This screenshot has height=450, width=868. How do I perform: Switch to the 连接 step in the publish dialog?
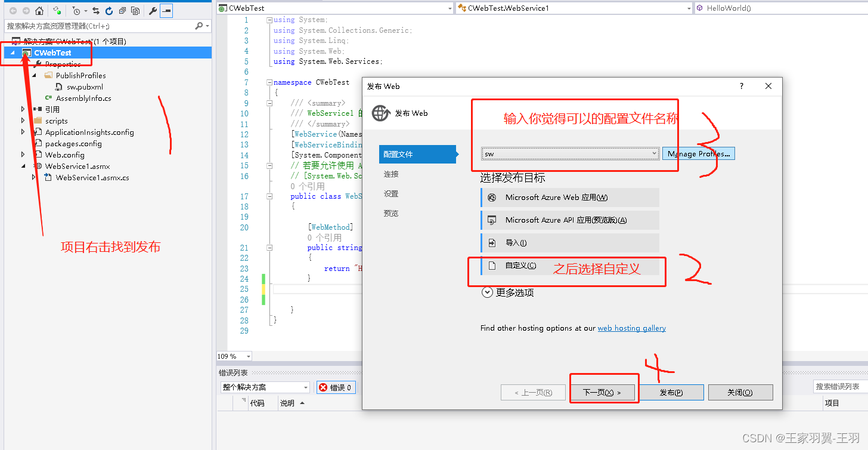[391, 174]
